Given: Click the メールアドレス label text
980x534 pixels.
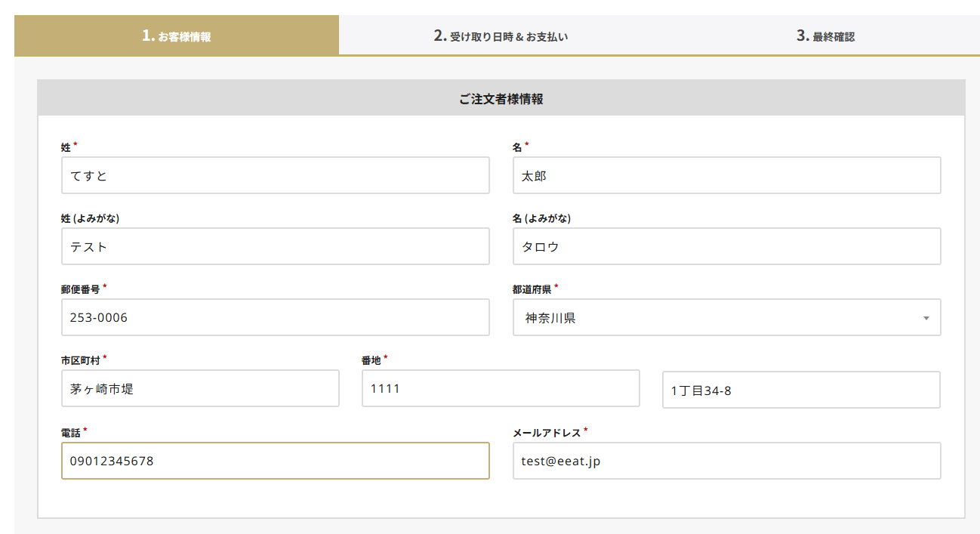Looking at the screenshot, I should [547, 433].
